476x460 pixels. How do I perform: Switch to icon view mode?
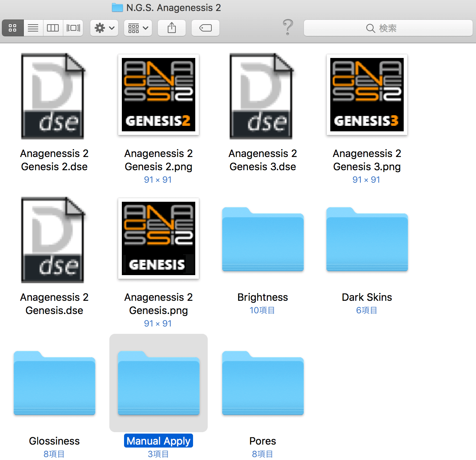(13, 28)
